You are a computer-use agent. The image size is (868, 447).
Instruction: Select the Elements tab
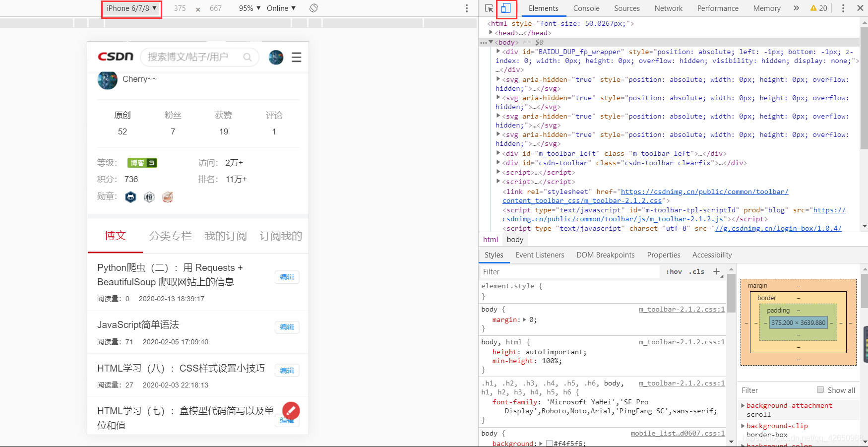click(543, 8)
